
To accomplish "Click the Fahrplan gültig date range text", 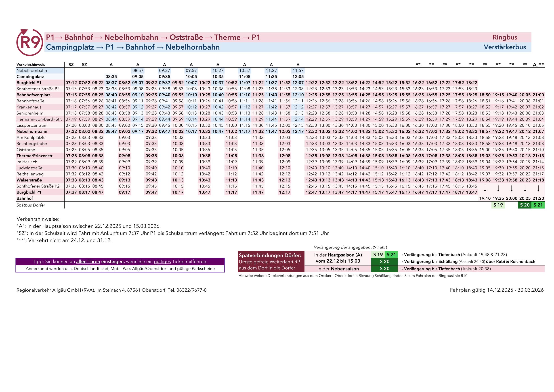I will coord(497,290).
